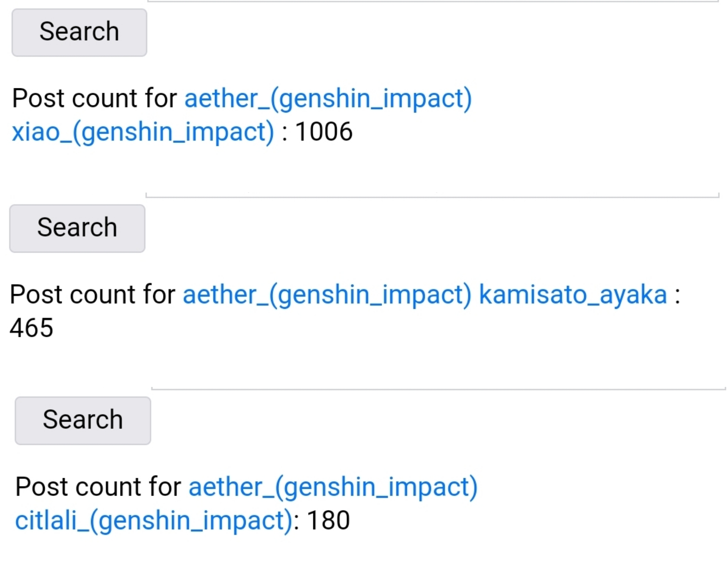The image size is (728, 582).
Task: Open the xiao_(genshin_impact) tag link
Action: click(x=143, y=132)
